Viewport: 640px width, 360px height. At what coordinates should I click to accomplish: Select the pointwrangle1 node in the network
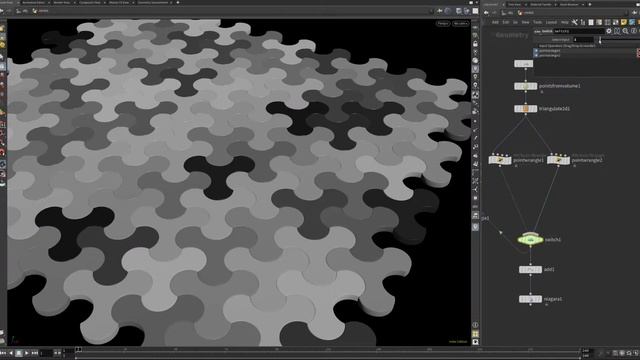(x=500, y=160)
